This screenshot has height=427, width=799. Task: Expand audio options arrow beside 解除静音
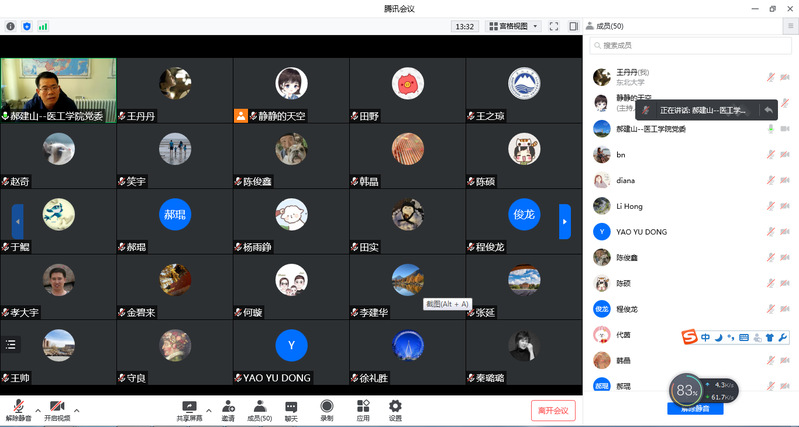click(38, 409)
